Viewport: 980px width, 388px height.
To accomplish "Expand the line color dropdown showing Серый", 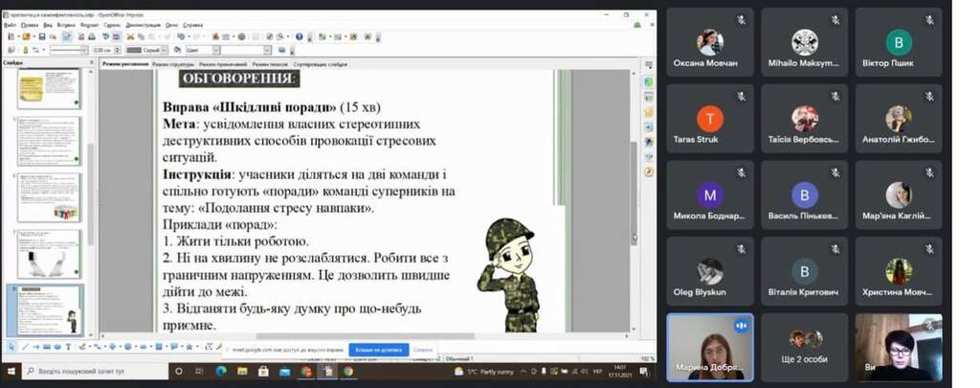I will pos(148,50).
